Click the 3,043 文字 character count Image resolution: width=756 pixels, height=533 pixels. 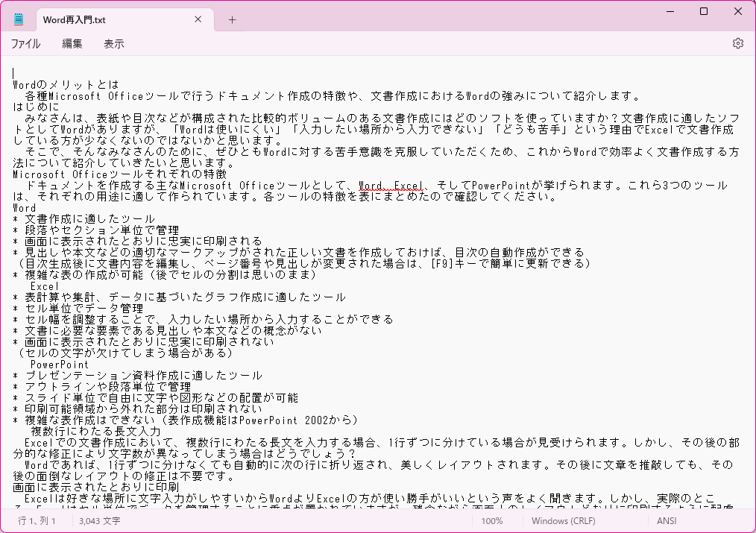(x=100, y=521)
